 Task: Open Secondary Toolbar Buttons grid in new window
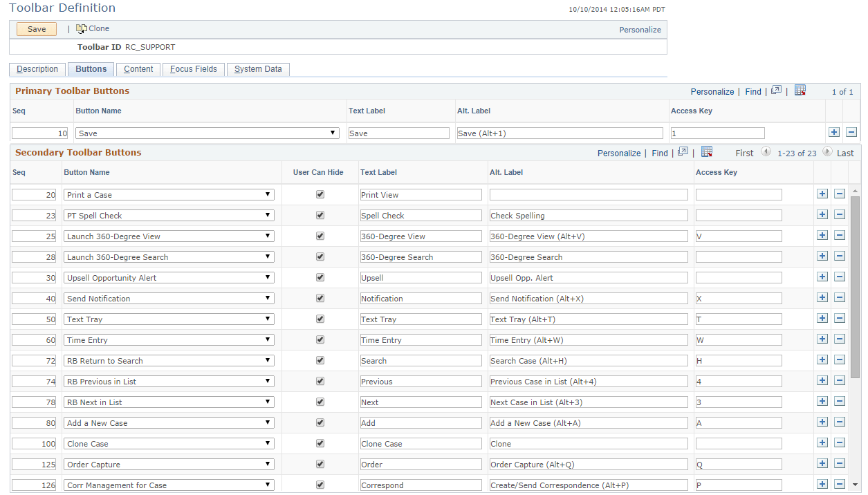(x=682, y=153)
